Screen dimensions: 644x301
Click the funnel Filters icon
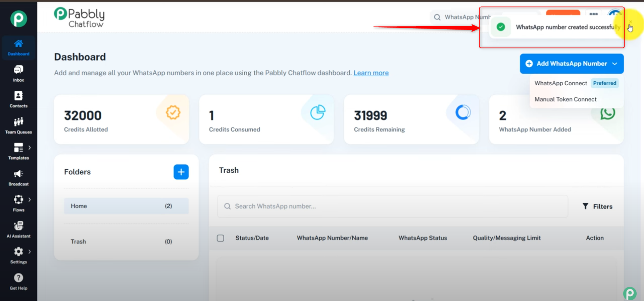[585, 206]
